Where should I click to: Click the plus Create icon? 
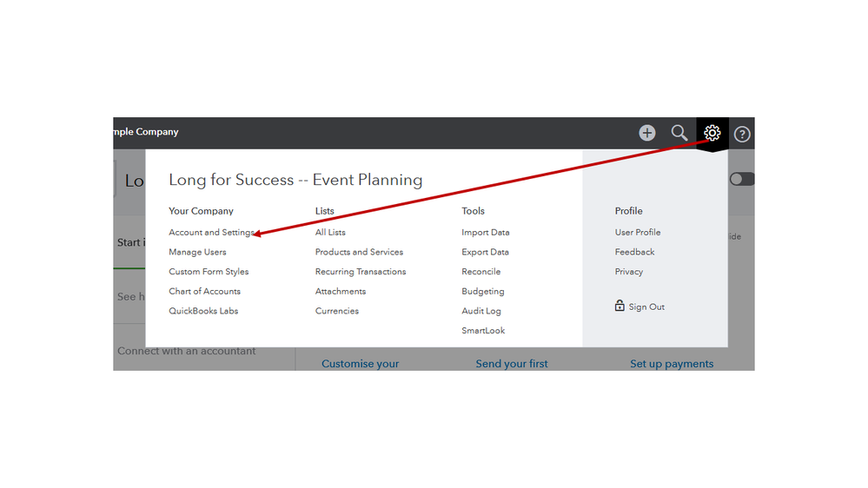[647, 133]
